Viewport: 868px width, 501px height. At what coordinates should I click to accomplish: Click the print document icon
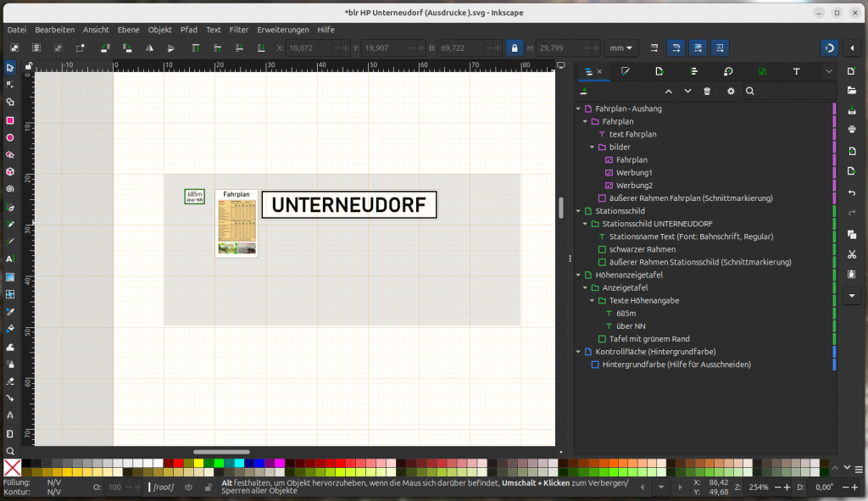click(852, 130)
